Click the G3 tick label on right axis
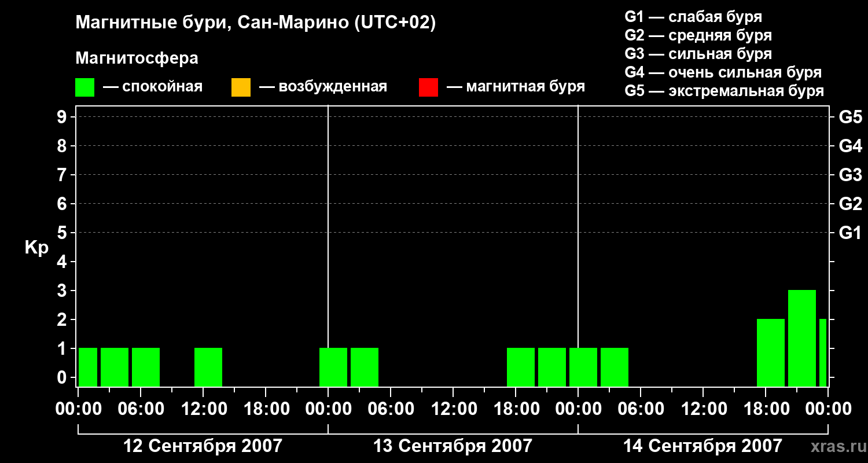This screenshot has height=463, width=868. click(x=850, y=175)
